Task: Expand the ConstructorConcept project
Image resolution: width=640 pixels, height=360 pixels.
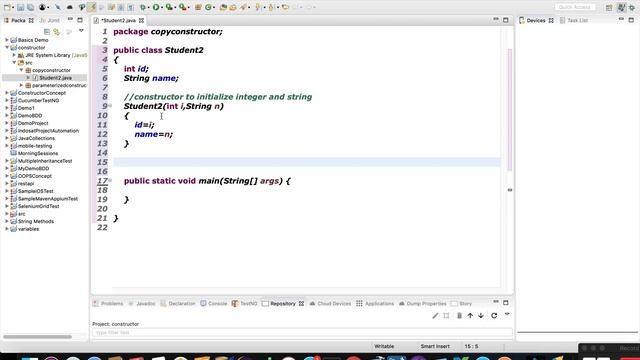Action: [x=7, y=93]
